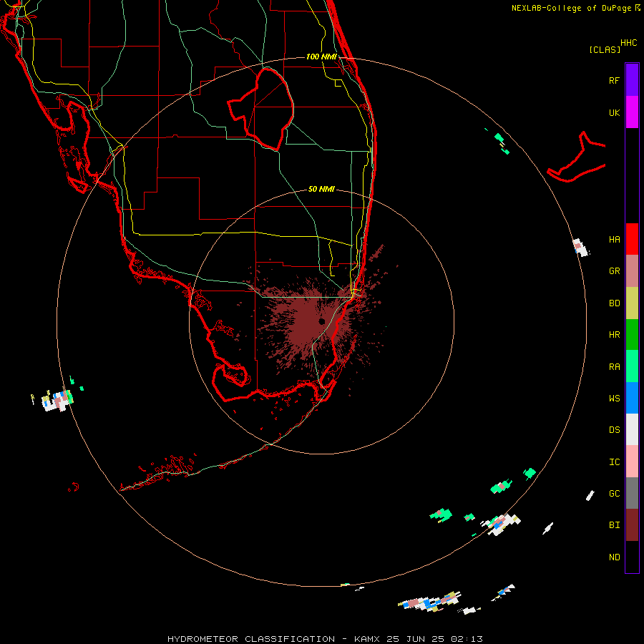Click the black radar site dot
The image size is (644, 644).
tap(322, 321)
